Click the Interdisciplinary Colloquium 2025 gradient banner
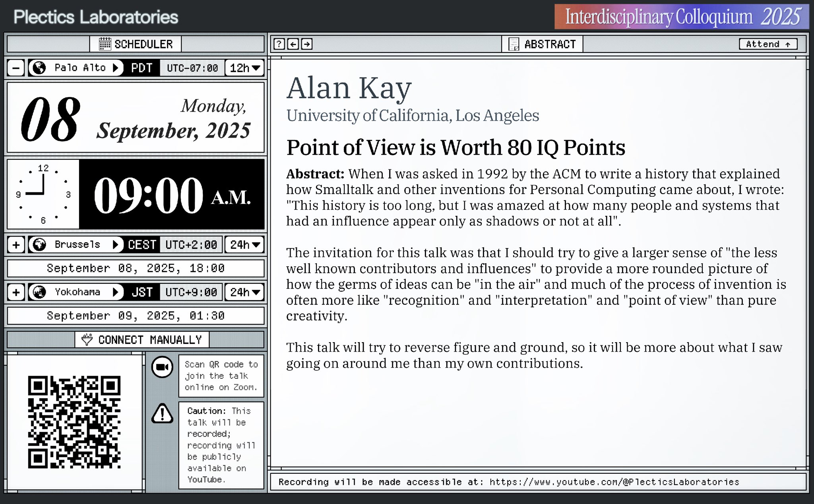Screen dimensions: 814x504 [681, 17]
